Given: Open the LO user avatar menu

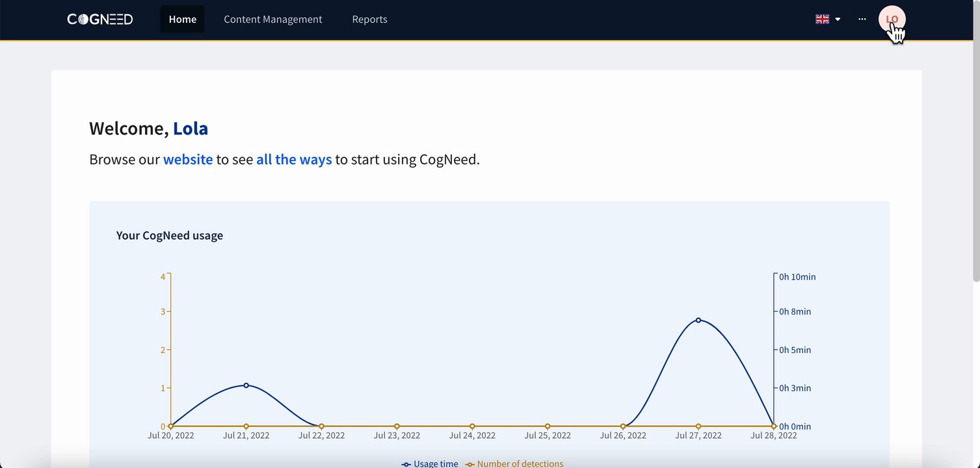Looking at the screenshot, I should click(x=892, y=19).
